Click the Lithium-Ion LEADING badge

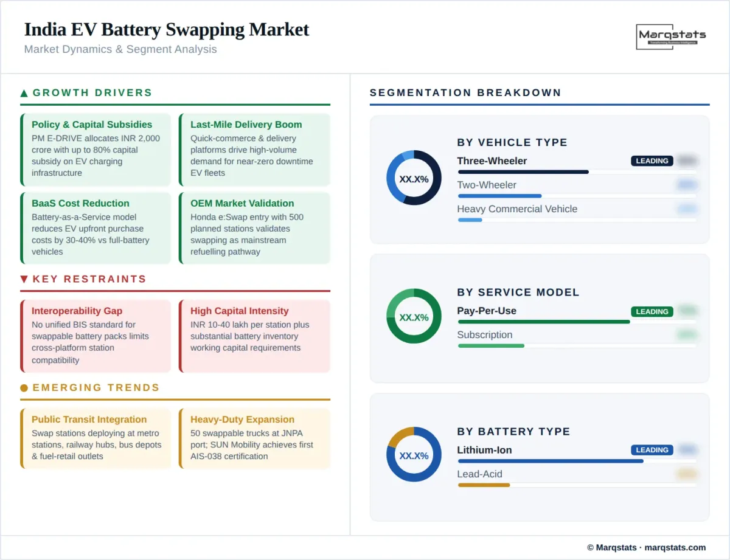pyautogui.click(x=652, y=450)
